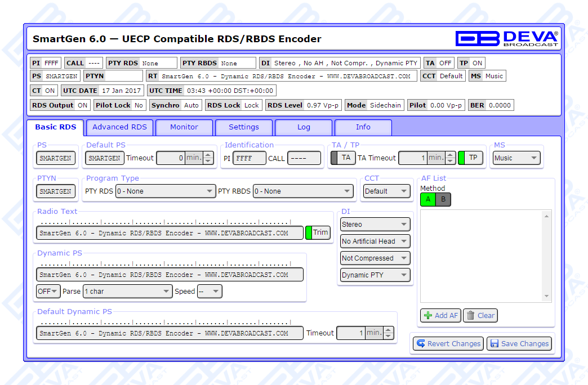Click the Revert Changes arrow icon
This screenshot has width=588, height=385.
(420, 344)
